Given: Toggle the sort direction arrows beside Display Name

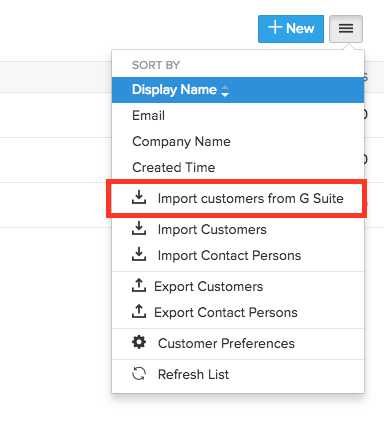Looking at the screenshot, I should click(225, 91).
